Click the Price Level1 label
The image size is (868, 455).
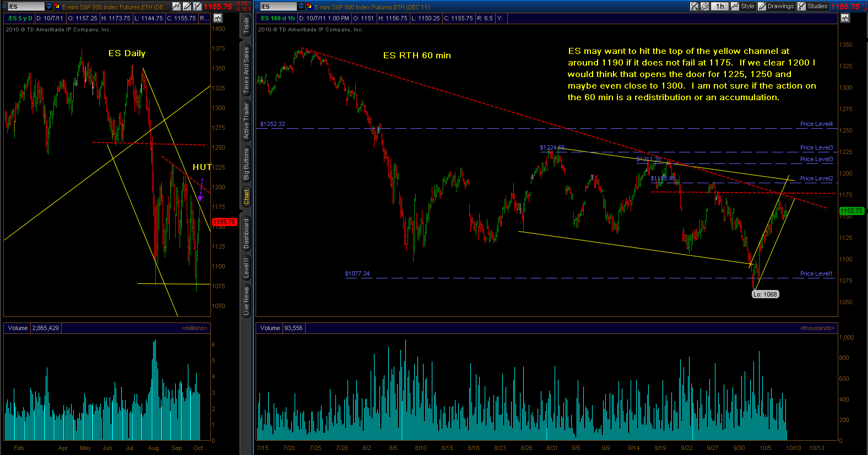(x=816, y=274)
